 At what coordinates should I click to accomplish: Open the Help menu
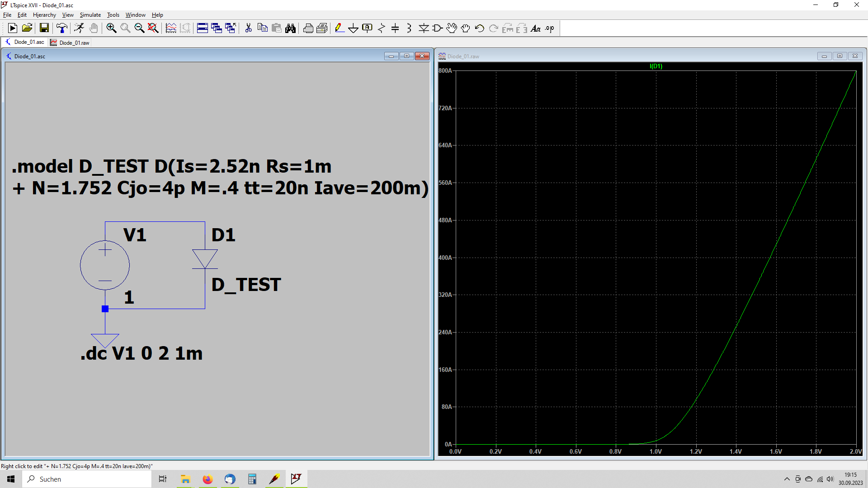pyautogui.click(x=157, y=15)
